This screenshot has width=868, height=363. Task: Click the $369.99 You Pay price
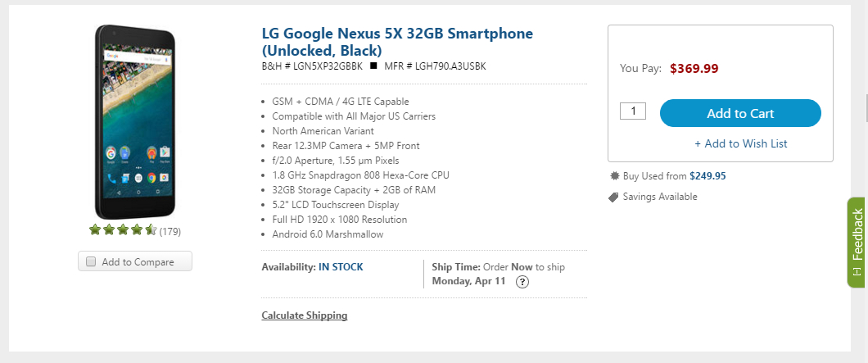[694, 69]
